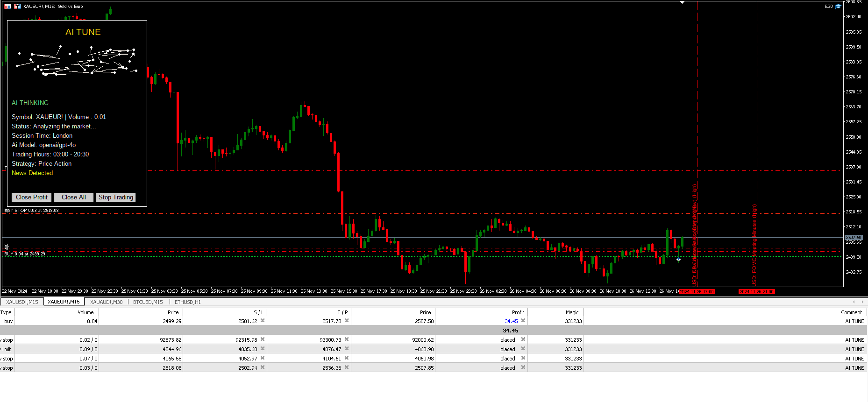Open the one-click trading panel icon
868x402 pixels.
tap(7, 6)
